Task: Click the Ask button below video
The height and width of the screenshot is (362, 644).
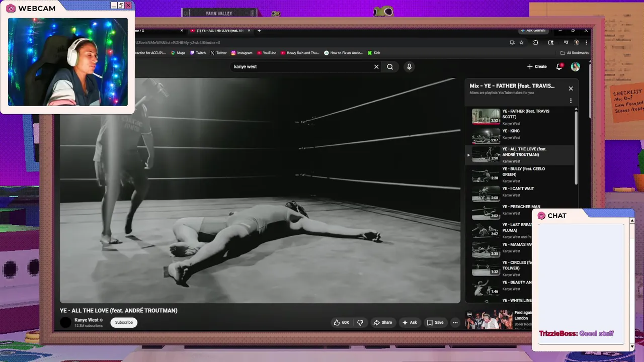Action: click(410, 322)
